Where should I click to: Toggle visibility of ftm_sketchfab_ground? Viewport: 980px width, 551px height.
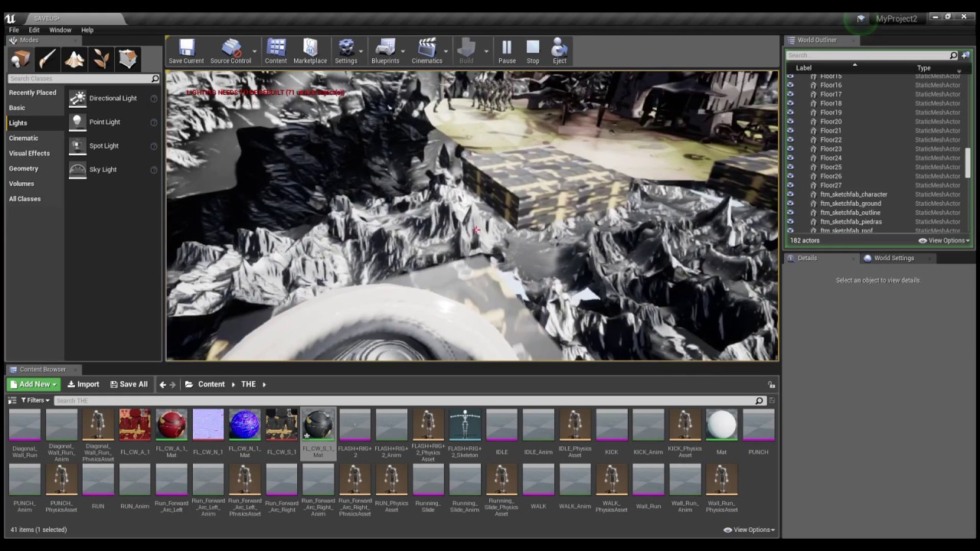[790, 204]
